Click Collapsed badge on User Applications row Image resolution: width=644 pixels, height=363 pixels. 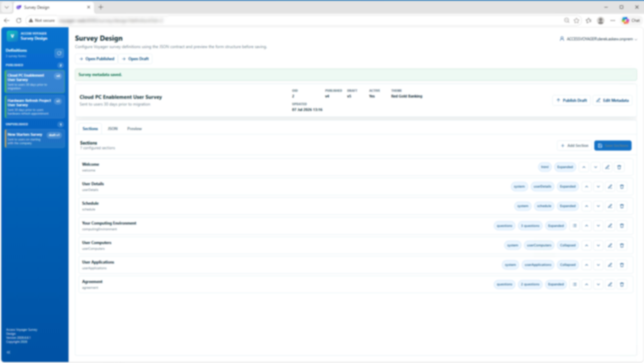[568, 265]
